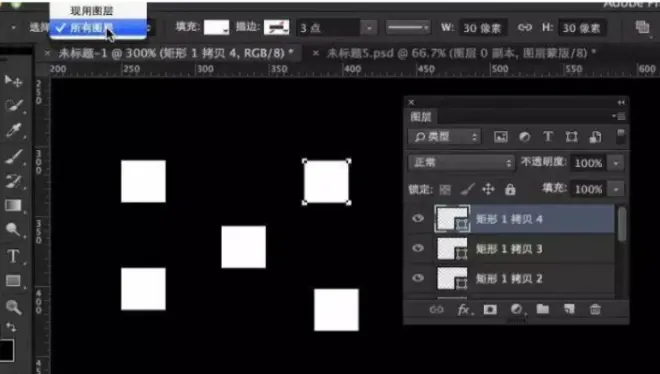Image resolution: width=660 pixels, height=374 pixels.
Task: Select the Dodge tool
Action: click(x=13, y=230)
